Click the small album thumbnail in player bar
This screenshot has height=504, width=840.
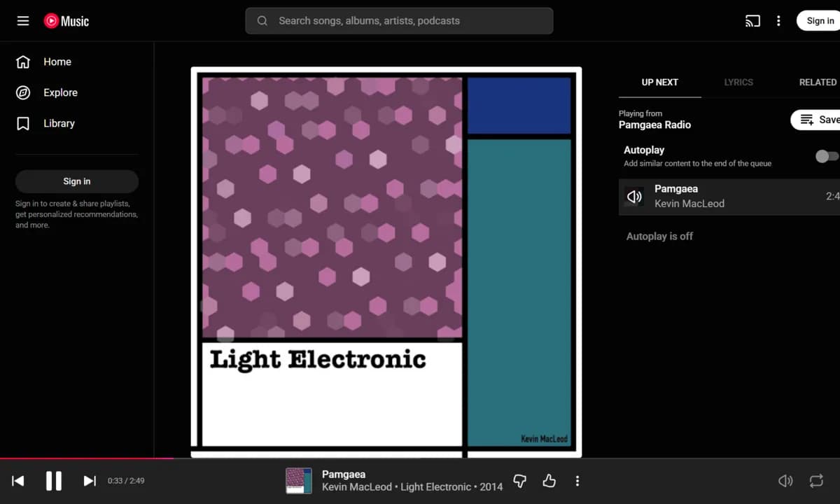coord(299,481)
